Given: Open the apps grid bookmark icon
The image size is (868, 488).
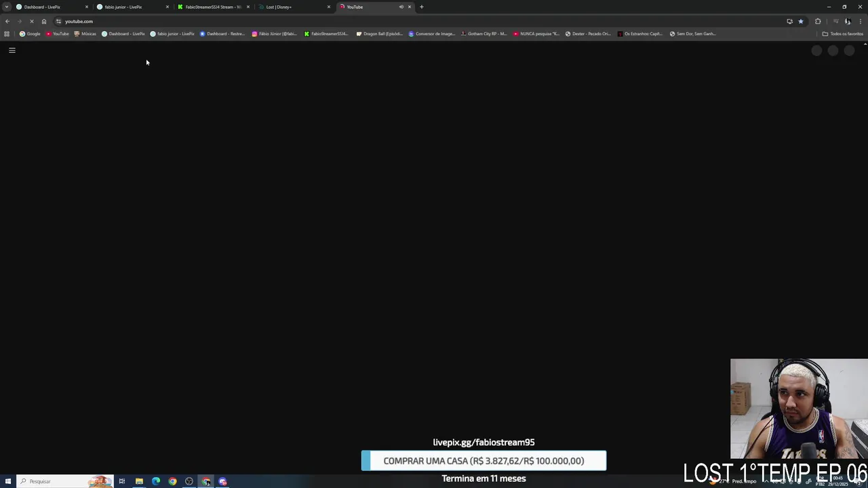Looking at the screenshot, I should (x=7, y=34).
